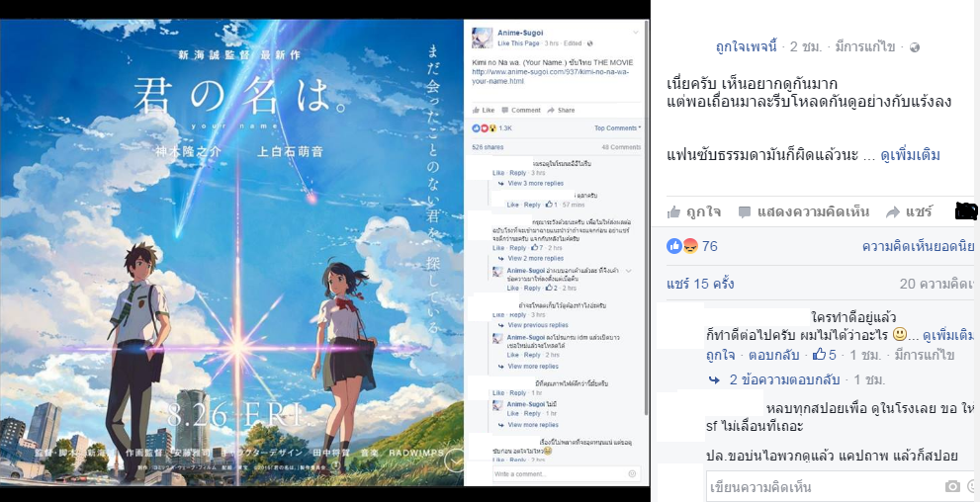Click the Share arrow icon
This screenshot has width=980, height=502.
pos(551,110)
